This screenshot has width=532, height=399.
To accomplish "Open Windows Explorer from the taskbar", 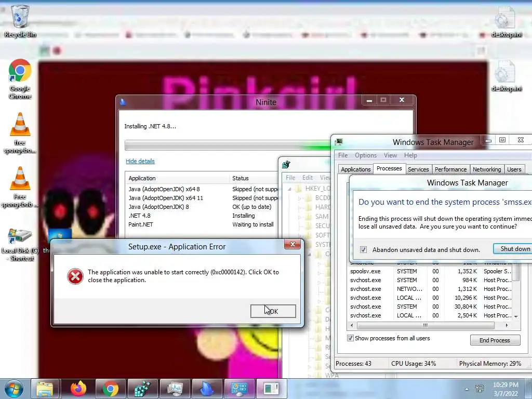I will pyautogui.click(x=45, y=389).
